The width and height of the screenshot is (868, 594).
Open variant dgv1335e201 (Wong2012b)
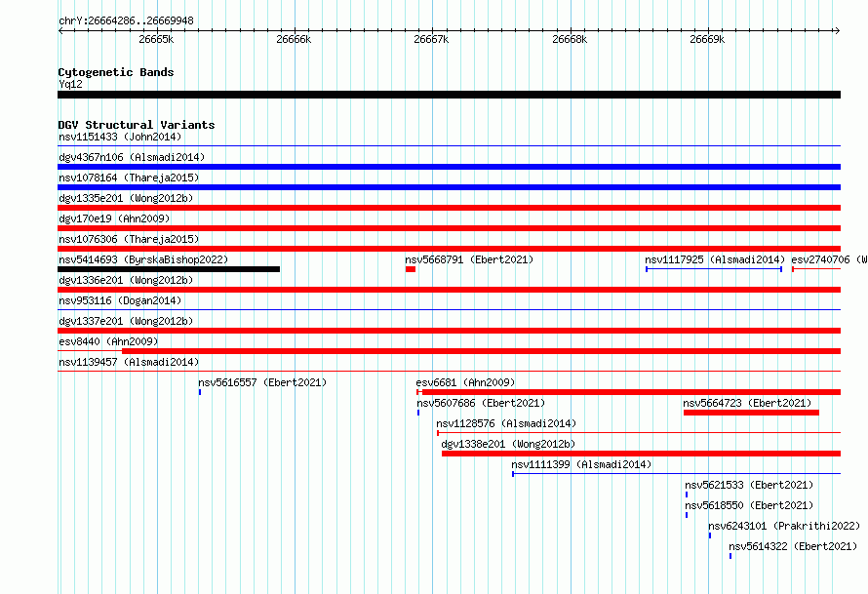coord(126,198)
